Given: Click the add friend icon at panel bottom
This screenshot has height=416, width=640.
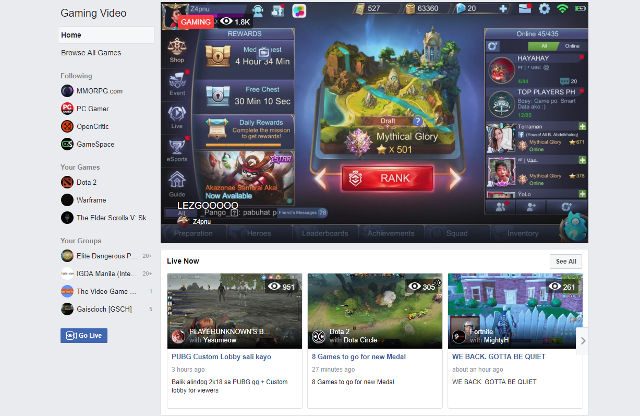Looking at the screenshot, I should 531,207.
